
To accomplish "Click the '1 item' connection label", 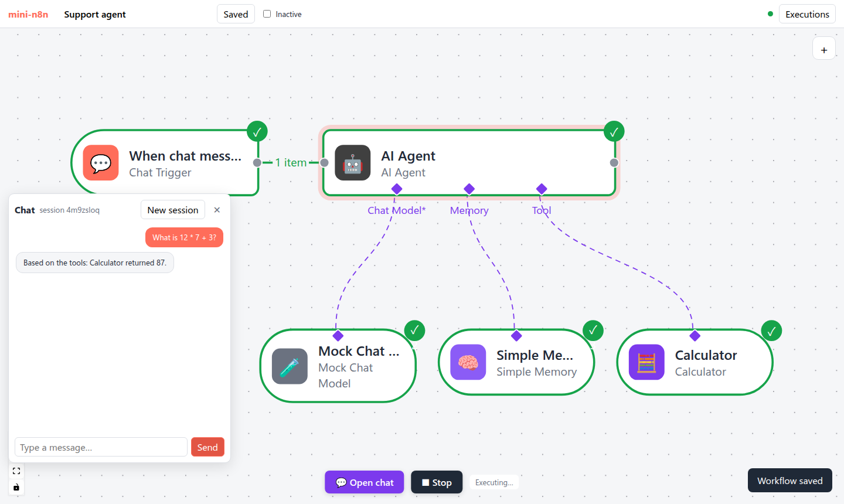I will click(291, 162).
